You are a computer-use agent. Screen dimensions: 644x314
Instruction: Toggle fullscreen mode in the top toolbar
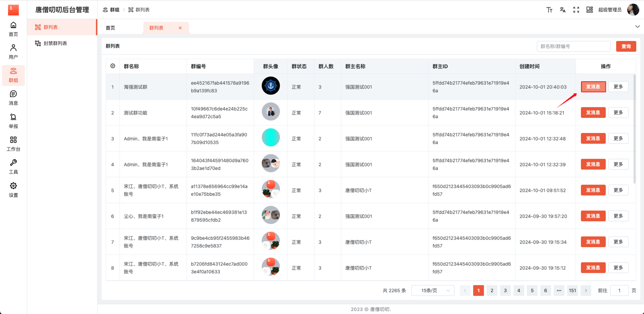576,10
